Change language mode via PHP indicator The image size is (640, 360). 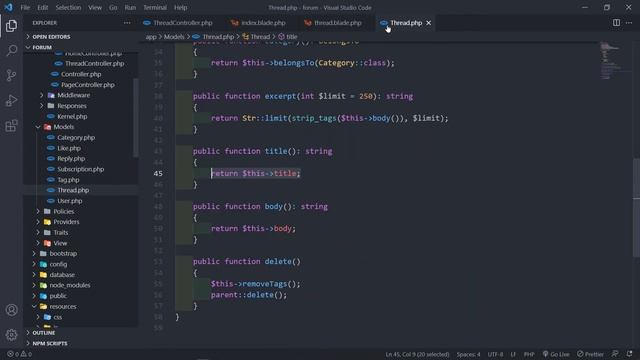[x=529, y=354]
